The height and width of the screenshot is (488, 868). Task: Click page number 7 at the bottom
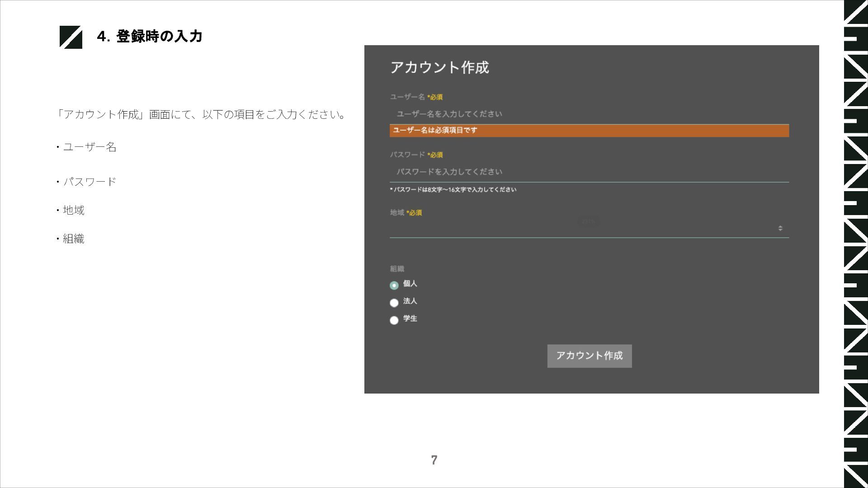click(434, 460)
